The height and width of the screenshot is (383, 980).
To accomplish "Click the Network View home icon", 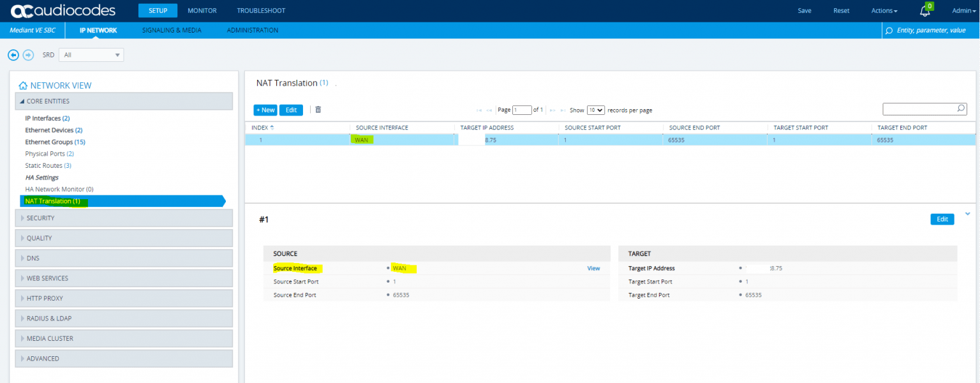I will tap(23, 86).
